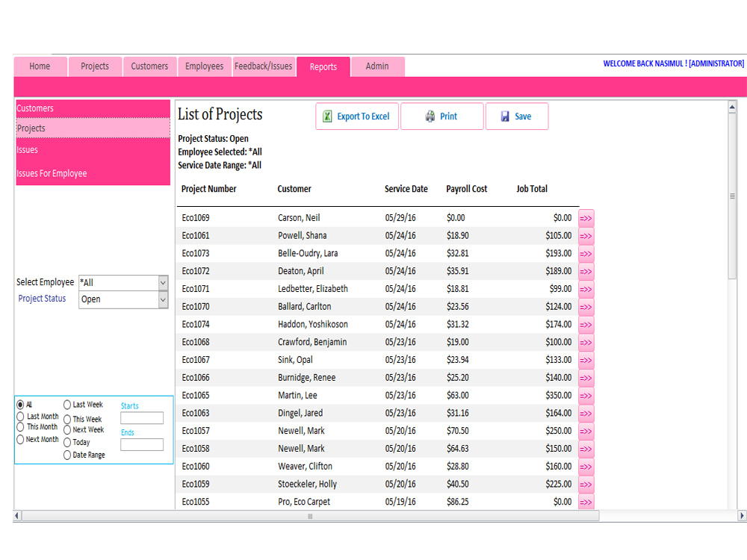Image resolution: width=747 pixels, height=560 pixels.
Task: Click the horizontal scrollbar thumb
Action: click(x=310, y=516)
